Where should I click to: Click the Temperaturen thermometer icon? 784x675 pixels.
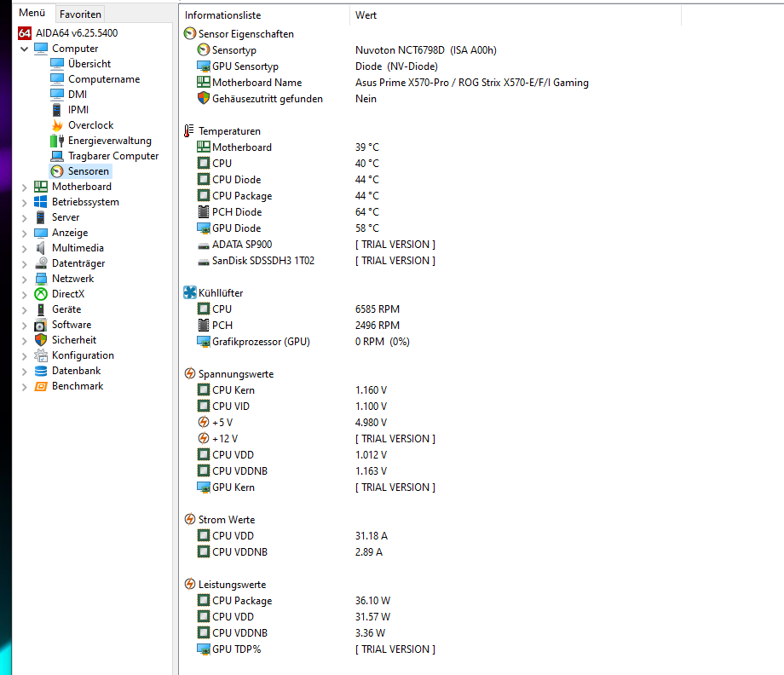(189, 131)
